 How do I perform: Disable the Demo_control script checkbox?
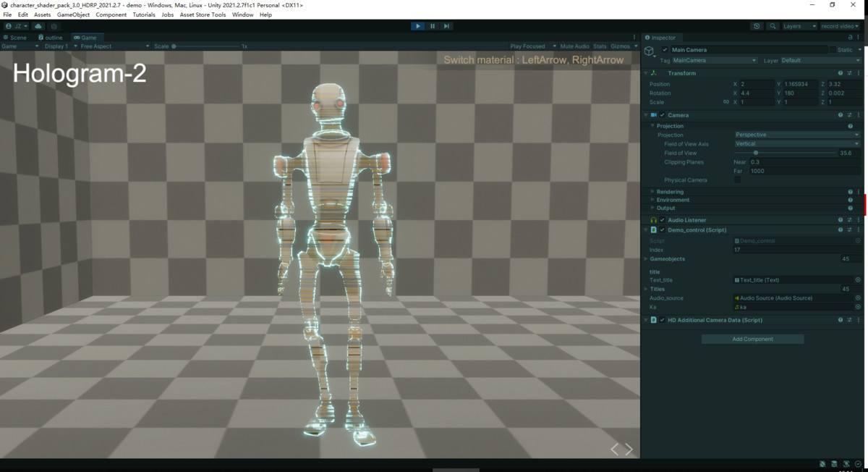(661, 229)
